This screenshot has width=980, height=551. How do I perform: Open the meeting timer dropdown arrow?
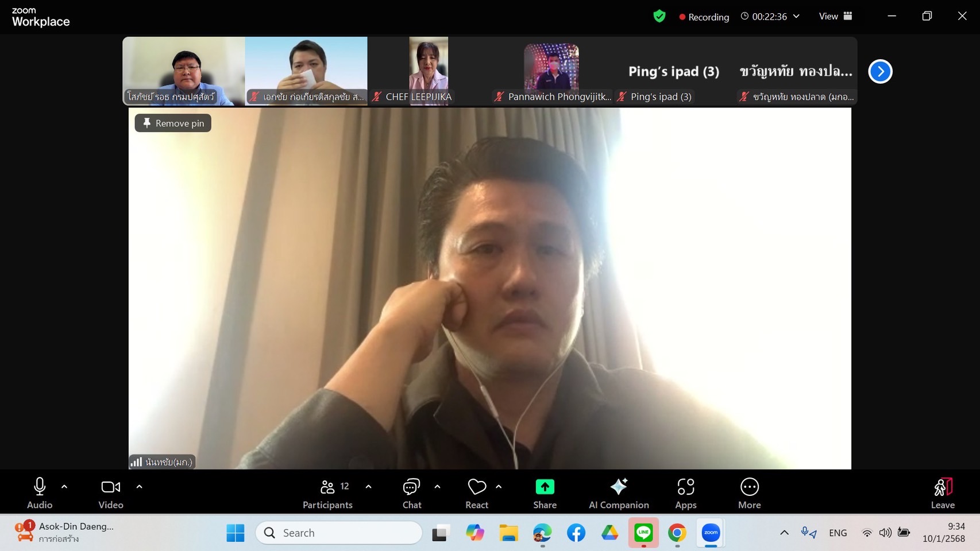tap(796, 16)
